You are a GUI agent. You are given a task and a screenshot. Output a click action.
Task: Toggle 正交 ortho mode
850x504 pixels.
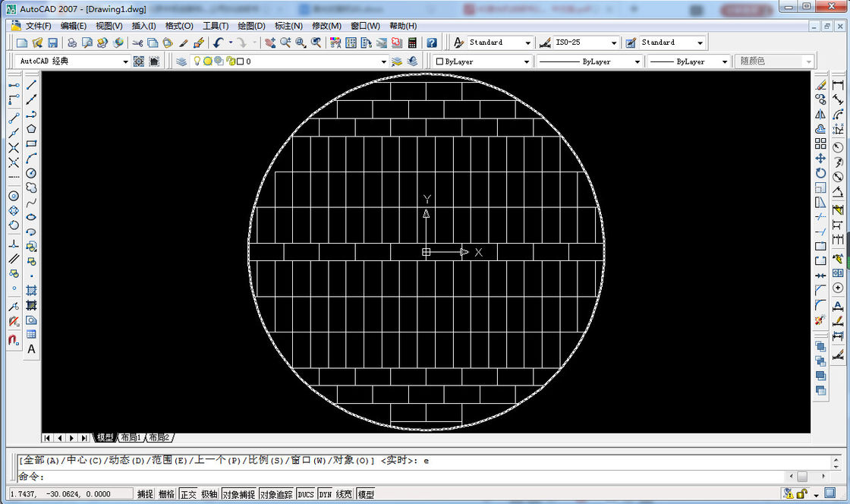tap(187, 494)
